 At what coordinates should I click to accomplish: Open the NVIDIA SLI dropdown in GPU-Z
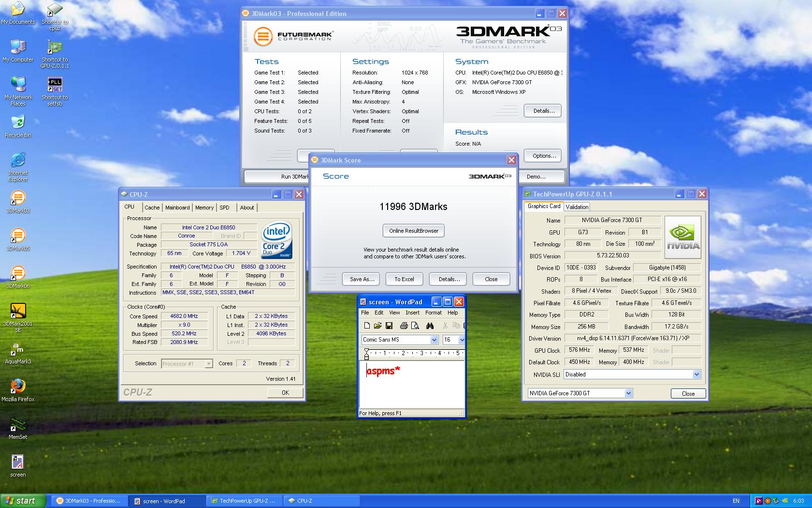tap(696, 374)
